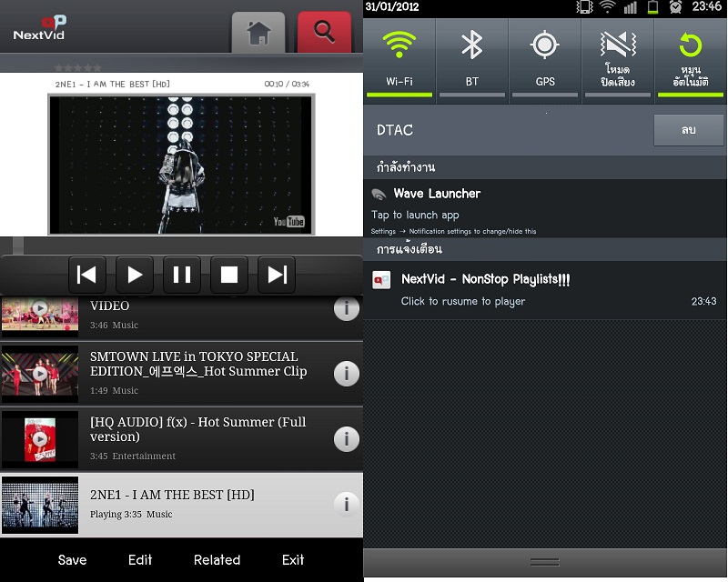
Task: Toggle GPS quick setting
Action: pyautogui.click(x=544, y=60)
